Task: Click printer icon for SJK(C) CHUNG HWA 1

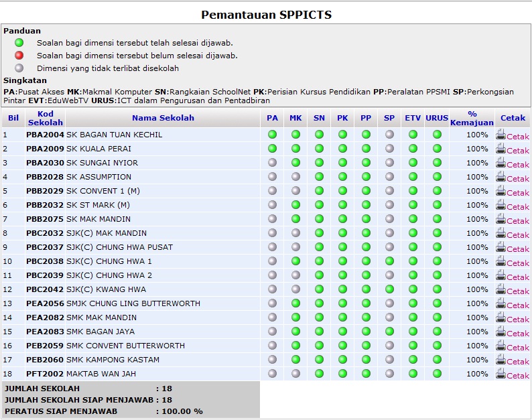Action: [501, 261]
